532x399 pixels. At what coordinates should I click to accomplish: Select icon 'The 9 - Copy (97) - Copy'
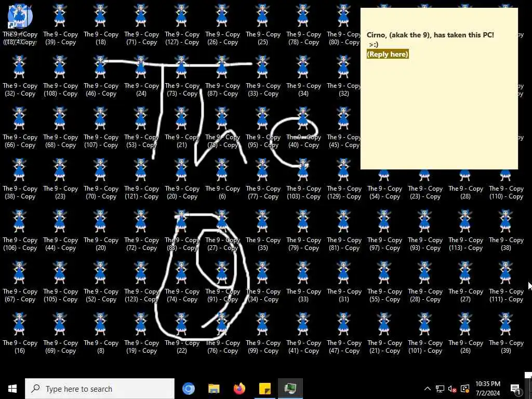tap(384, 231)
